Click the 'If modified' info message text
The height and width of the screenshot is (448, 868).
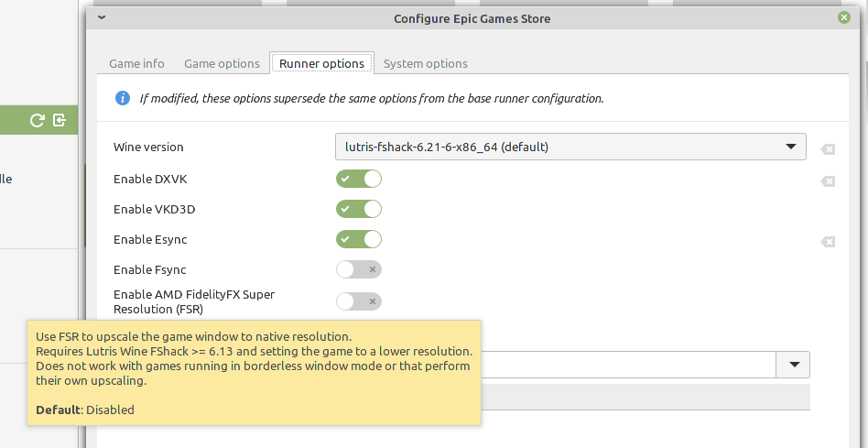click(x=372, y=99)
